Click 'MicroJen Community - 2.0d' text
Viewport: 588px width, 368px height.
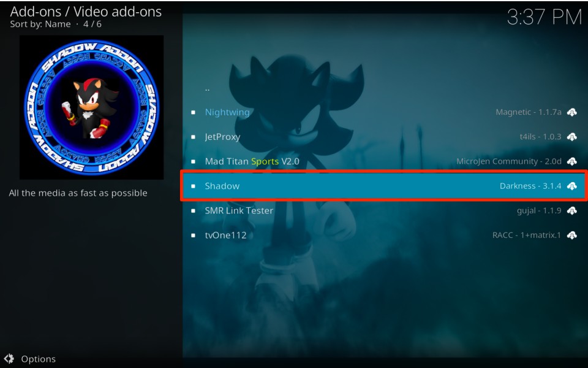coord(509,161)
